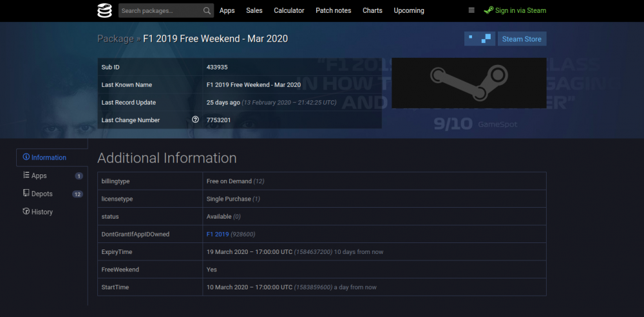Click the StartTime value 10 March 2020

(x=249, y=287)
